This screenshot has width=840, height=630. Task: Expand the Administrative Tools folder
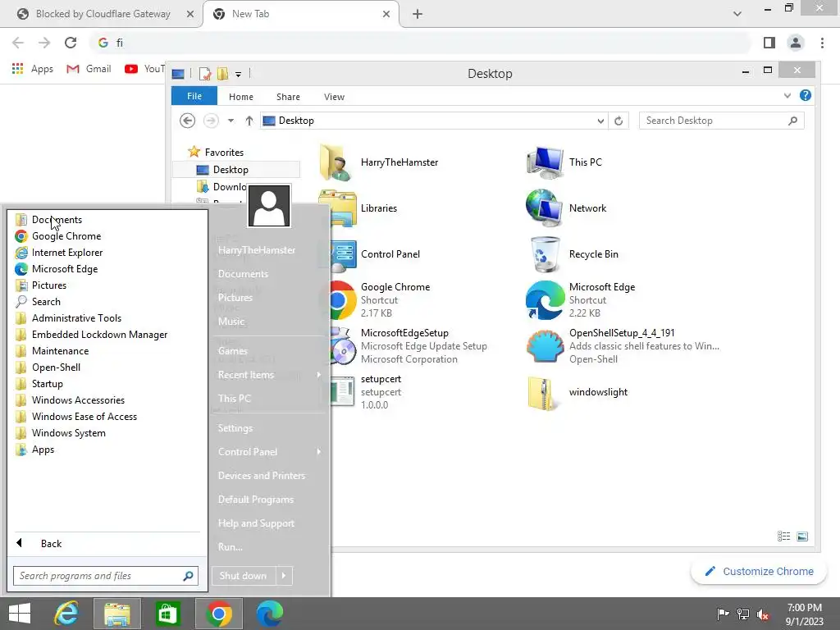tap(76, 318)
